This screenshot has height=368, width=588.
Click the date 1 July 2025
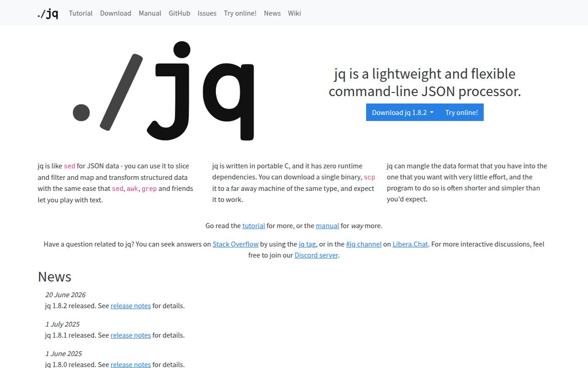[62, 324]
